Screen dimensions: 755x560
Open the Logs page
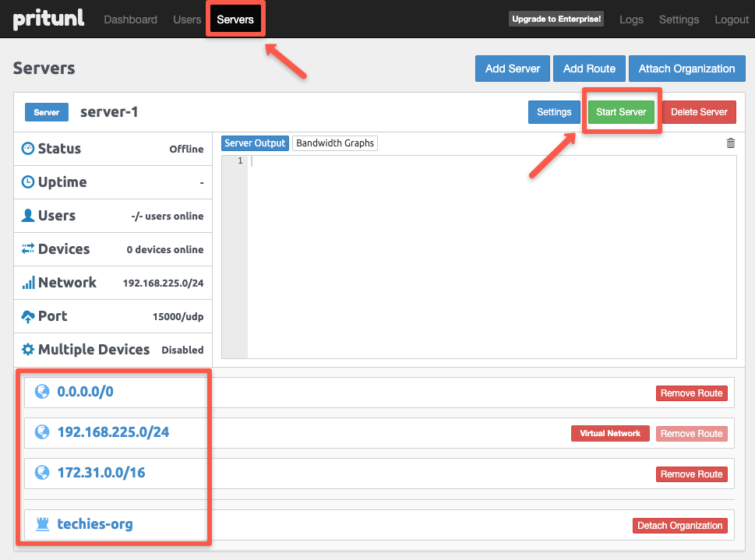(631, 19)
